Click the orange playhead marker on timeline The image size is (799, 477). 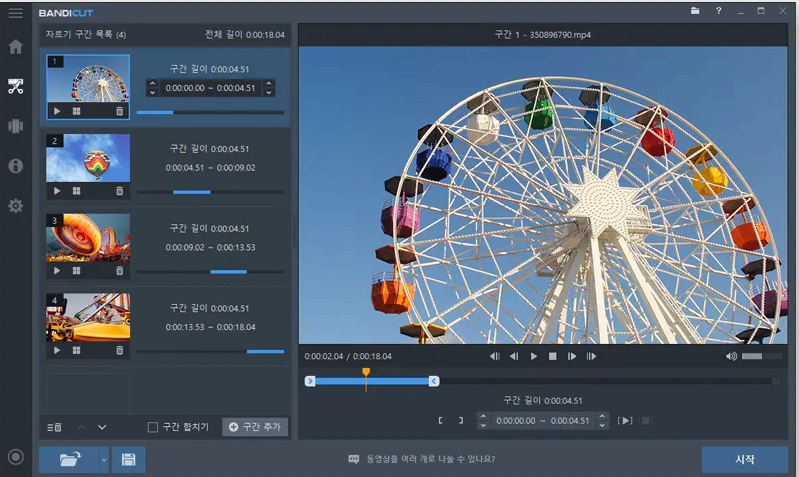(x=366, y=373)
